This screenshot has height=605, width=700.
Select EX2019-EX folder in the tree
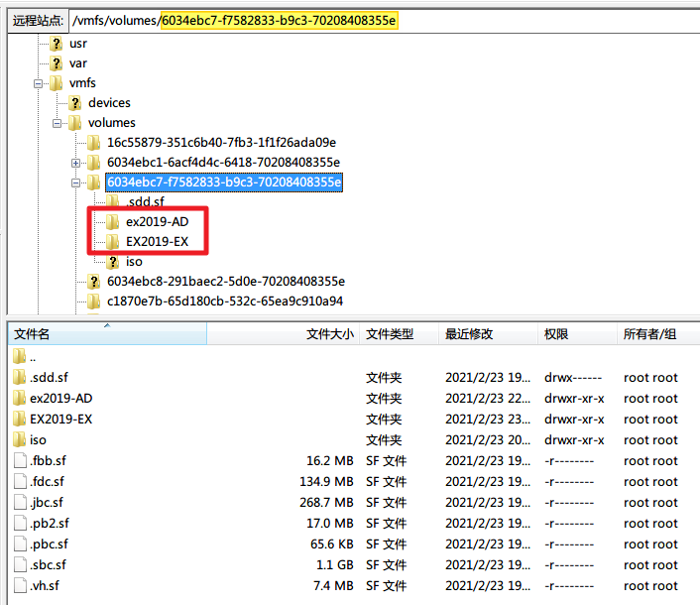(x=157, y=242)
